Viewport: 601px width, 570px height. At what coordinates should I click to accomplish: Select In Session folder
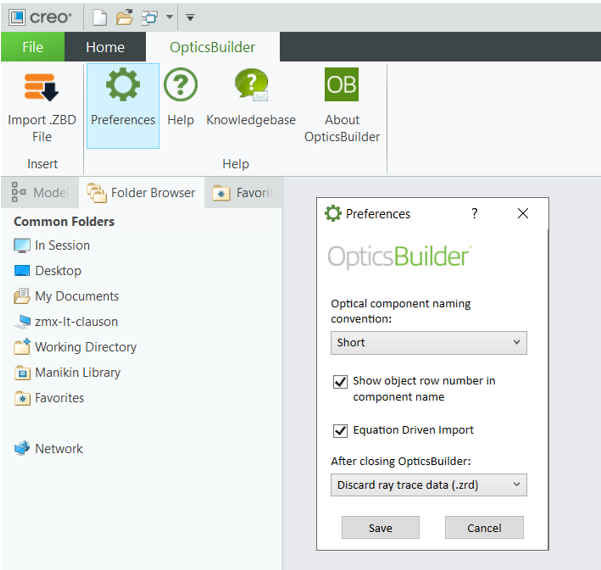pos(52,245)
